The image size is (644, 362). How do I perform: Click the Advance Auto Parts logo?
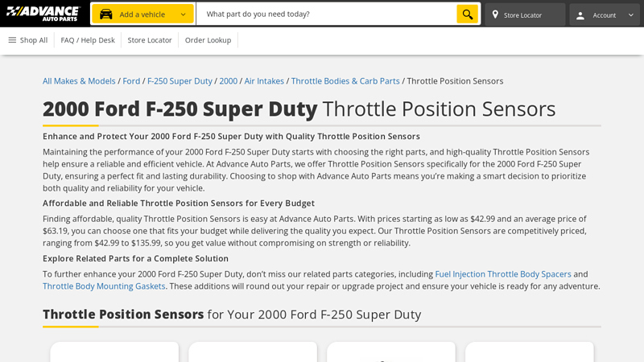[x=43, y=14]
